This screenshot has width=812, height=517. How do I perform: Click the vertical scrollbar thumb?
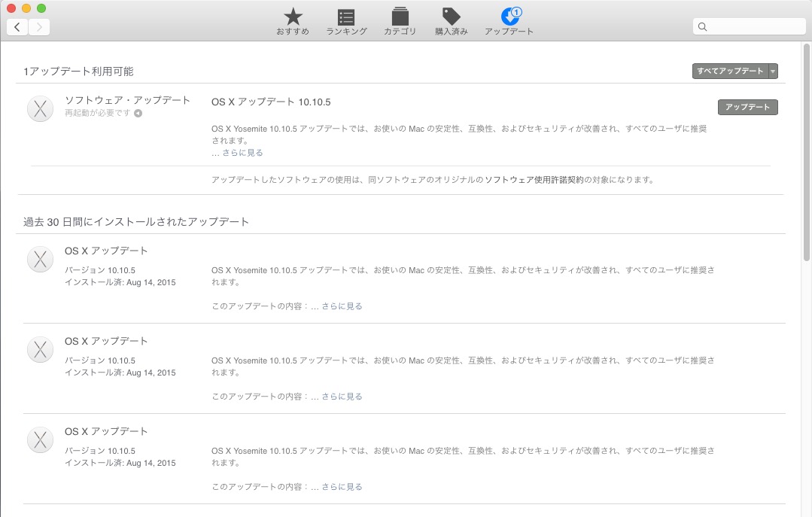tap(806, 152)
